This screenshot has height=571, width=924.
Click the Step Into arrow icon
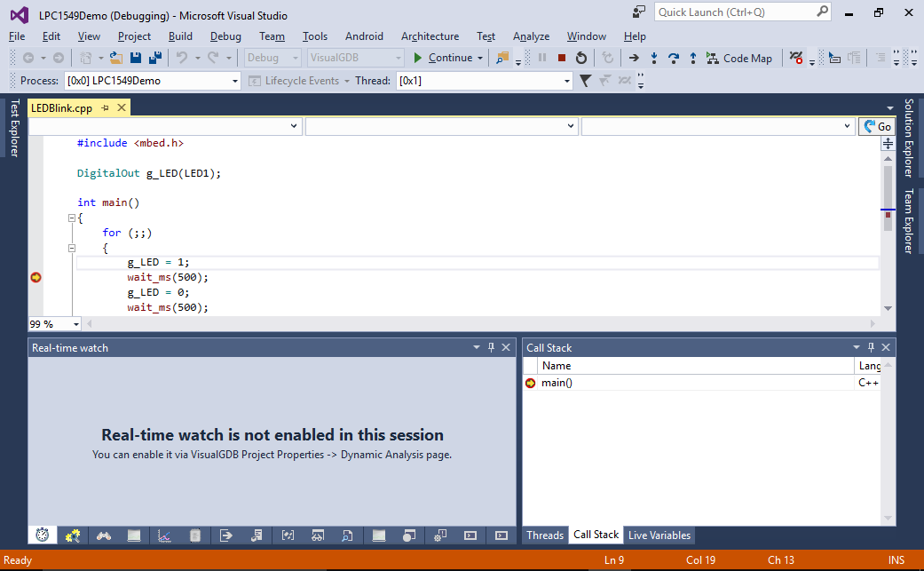point(654,58)
